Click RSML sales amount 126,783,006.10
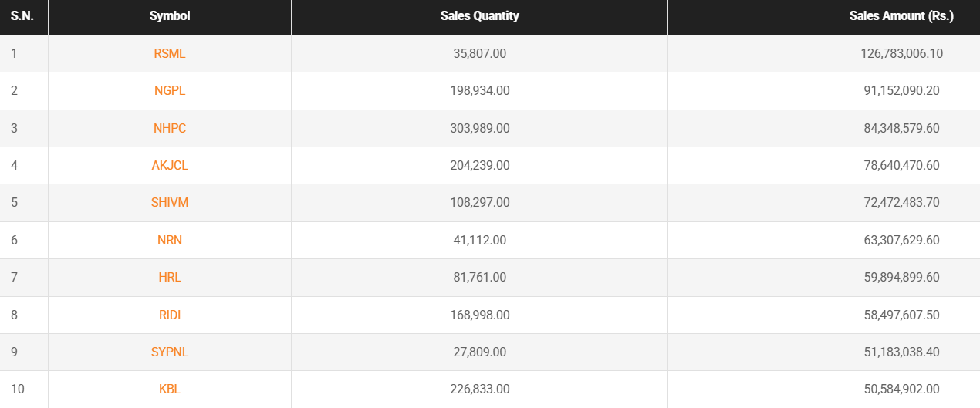 pos(901,54)
